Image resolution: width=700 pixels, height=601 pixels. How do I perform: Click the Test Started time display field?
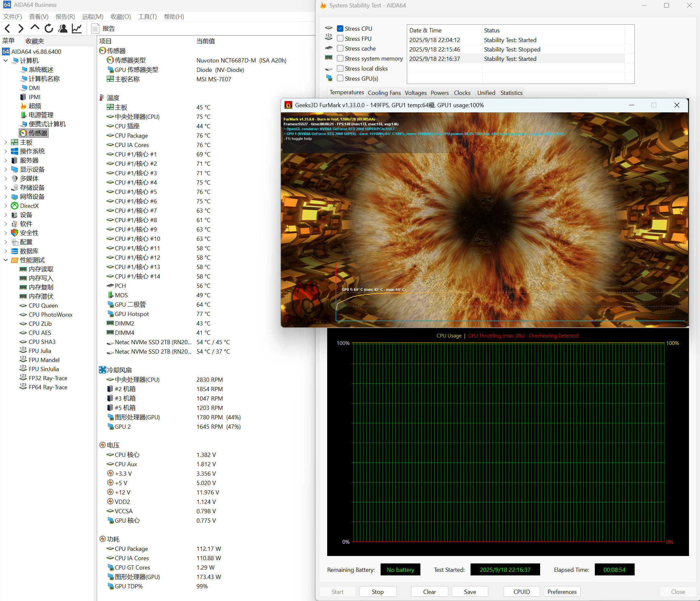click(x=505, y=570)
